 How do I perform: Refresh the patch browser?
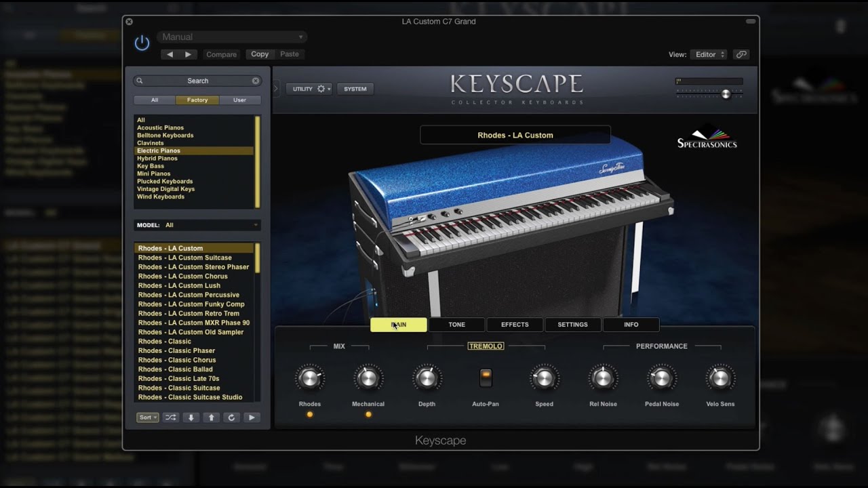(231, 418)
